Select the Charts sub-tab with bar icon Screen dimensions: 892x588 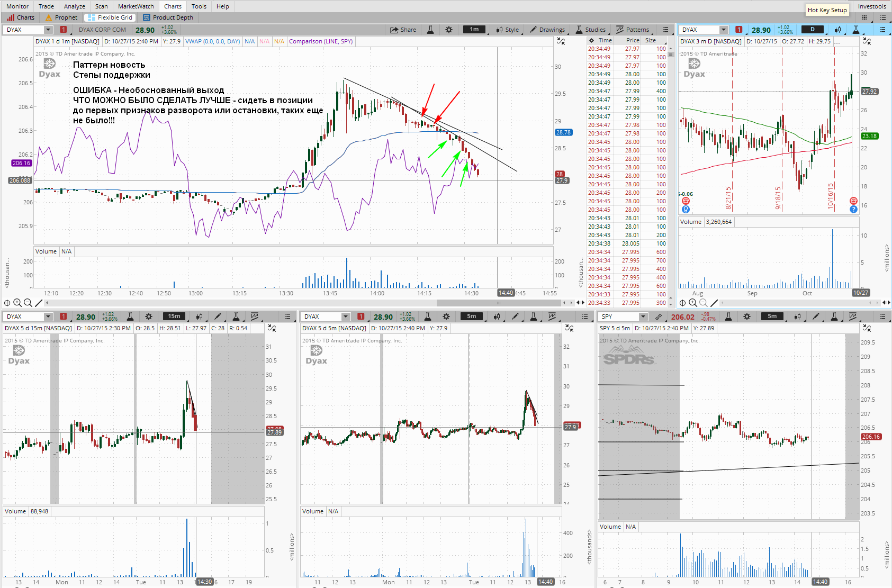point(21,17)
